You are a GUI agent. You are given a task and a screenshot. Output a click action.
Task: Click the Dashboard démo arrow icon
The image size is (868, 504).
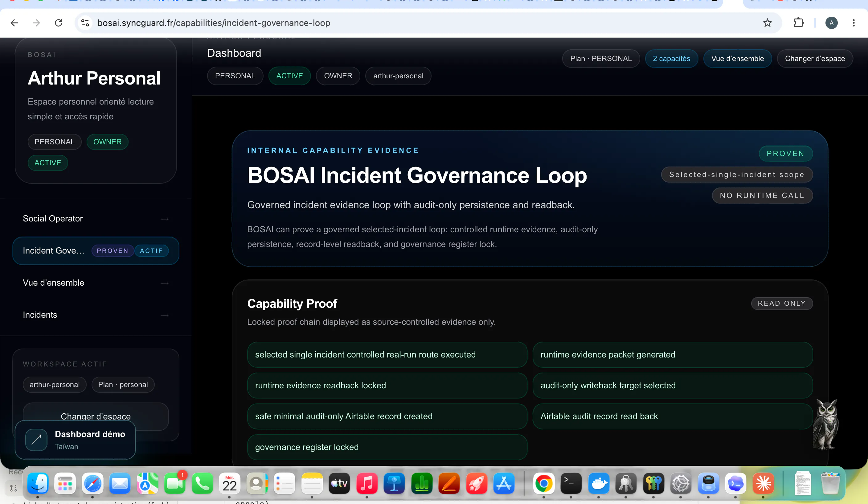(36, 440)
